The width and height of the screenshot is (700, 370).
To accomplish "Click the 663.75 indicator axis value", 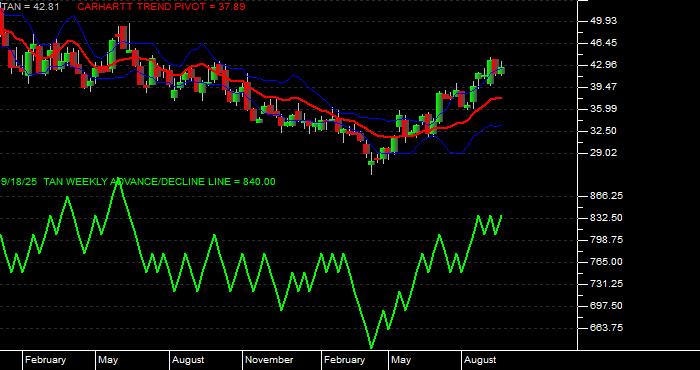I will pos(605,328).
